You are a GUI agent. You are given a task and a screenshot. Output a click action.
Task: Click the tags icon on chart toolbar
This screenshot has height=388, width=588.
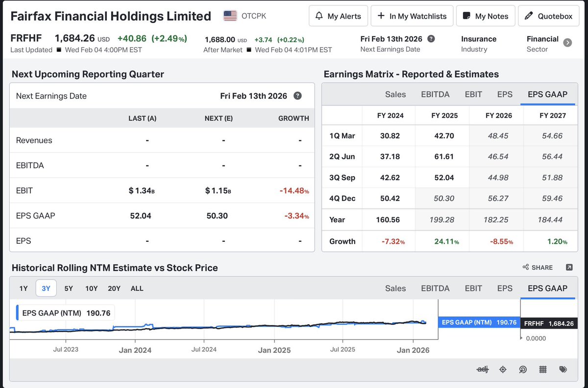(563, 369)
